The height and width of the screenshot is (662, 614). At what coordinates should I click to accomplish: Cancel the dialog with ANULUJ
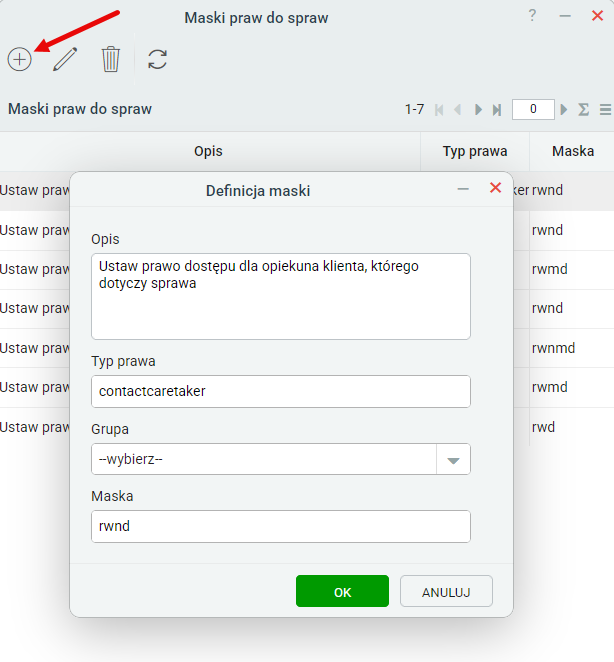pyautogui.click(x=446, y=591)
